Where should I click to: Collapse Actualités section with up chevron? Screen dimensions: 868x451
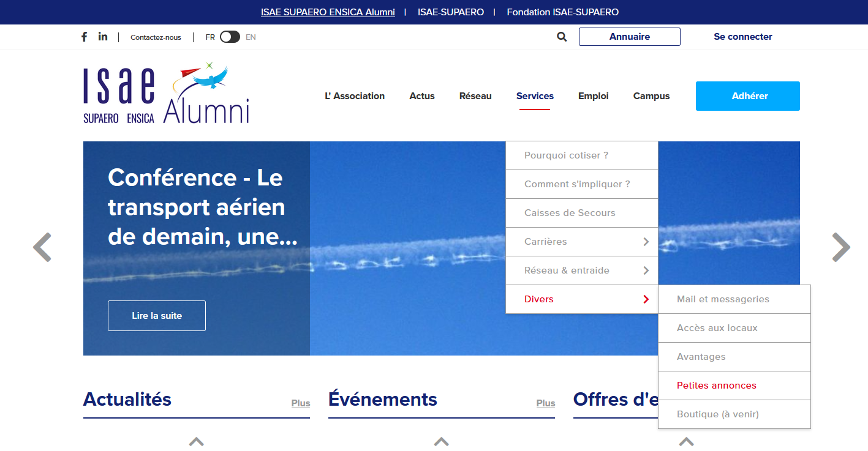click(x=196, y=441)
